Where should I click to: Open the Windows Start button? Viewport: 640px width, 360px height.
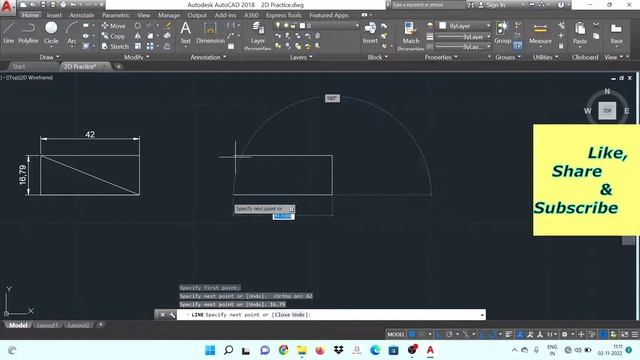(210, 350)
